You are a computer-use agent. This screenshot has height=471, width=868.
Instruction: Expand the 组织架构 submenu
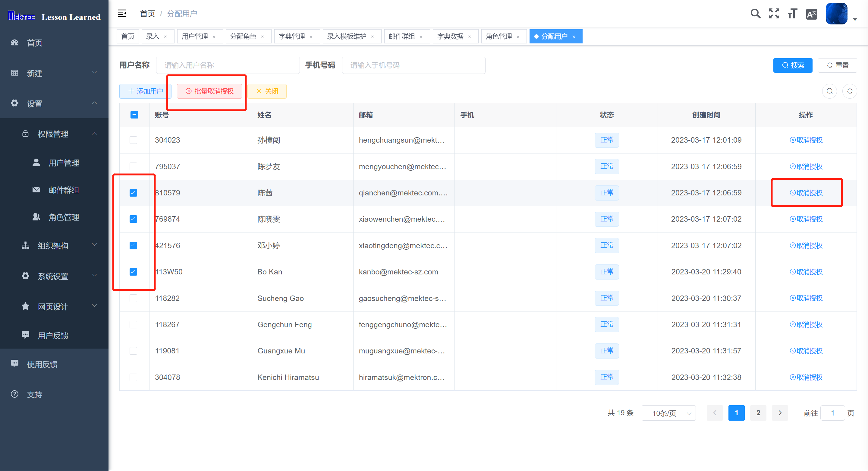pos(54,245)
